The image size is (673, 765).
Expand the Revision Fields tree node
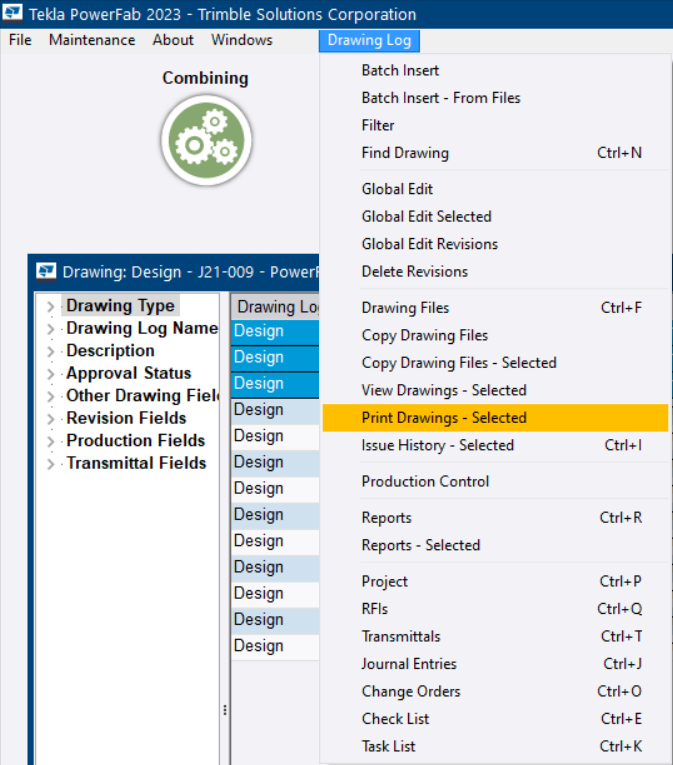tap(51, 419)
